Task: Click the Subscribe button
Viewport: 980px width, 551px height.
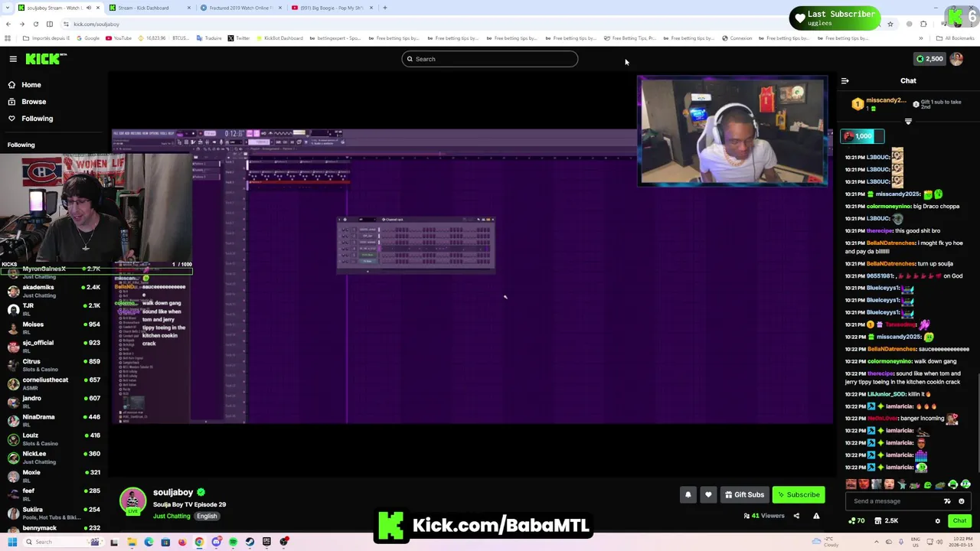Action: point(798,494)
